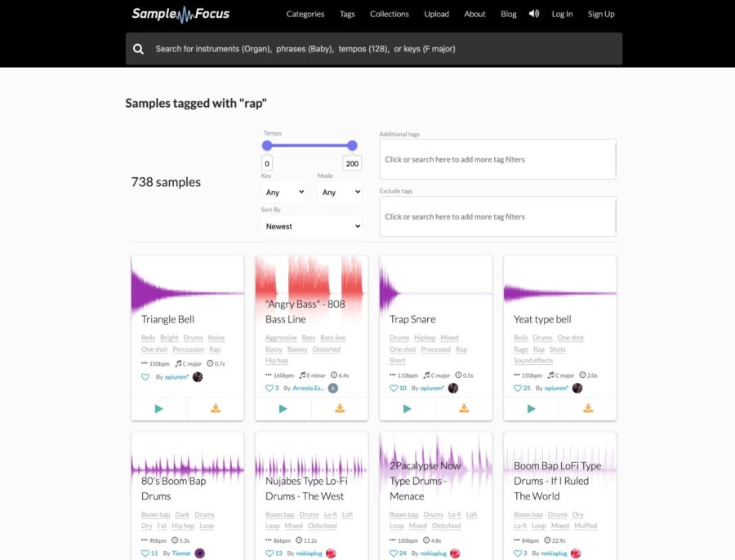735x560 pixels.
Task: Click the navbar speaker icon
Action: tap(533, 13)
